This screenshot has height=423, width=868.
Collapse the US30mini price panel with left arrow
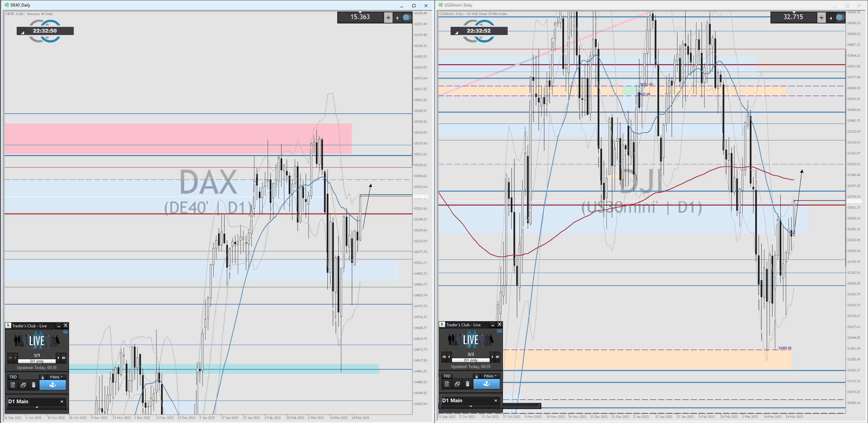coord(831,18)
